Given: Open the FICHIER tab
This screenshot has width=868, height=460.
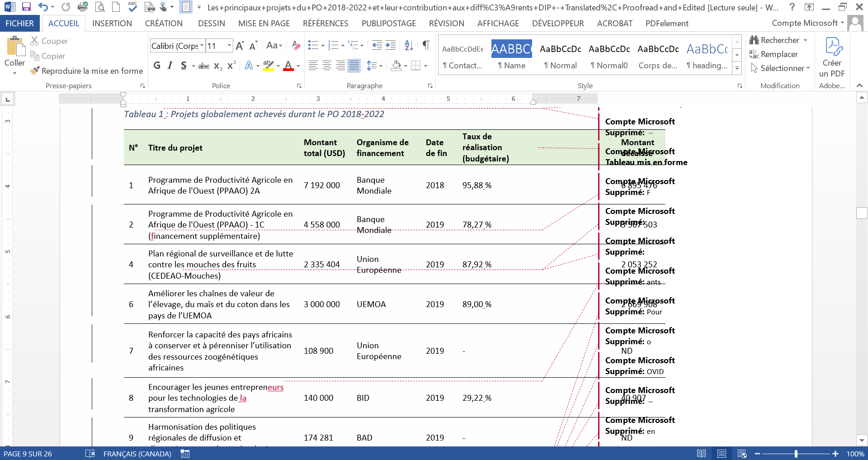Looking at the screenshot, I should coord(19,23).
